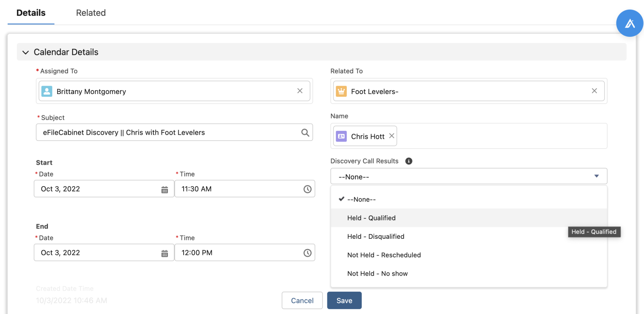Image resolution: width=644 pixels, height=314 pixels.
Task: Click the Foot Levelers- opportunity crown icon
Action: (x=341, y=91)
